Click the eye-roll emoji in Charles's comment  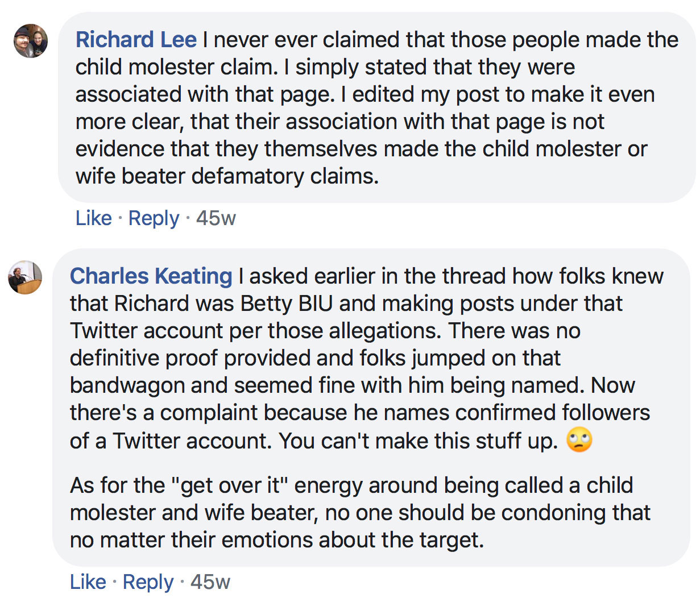[579, 440]
